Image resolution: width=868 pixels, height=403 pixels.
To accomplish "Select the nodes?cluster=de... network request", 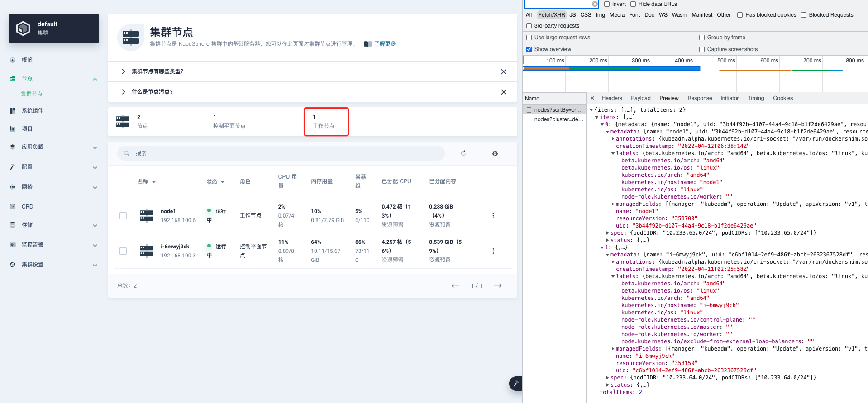I will pos(555,119).
